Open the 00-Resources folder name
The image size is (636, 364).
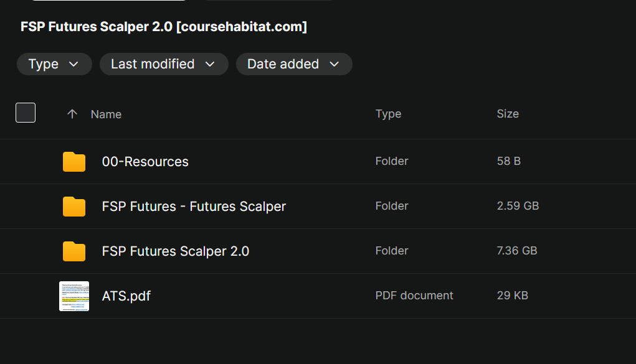pos(145,162)
